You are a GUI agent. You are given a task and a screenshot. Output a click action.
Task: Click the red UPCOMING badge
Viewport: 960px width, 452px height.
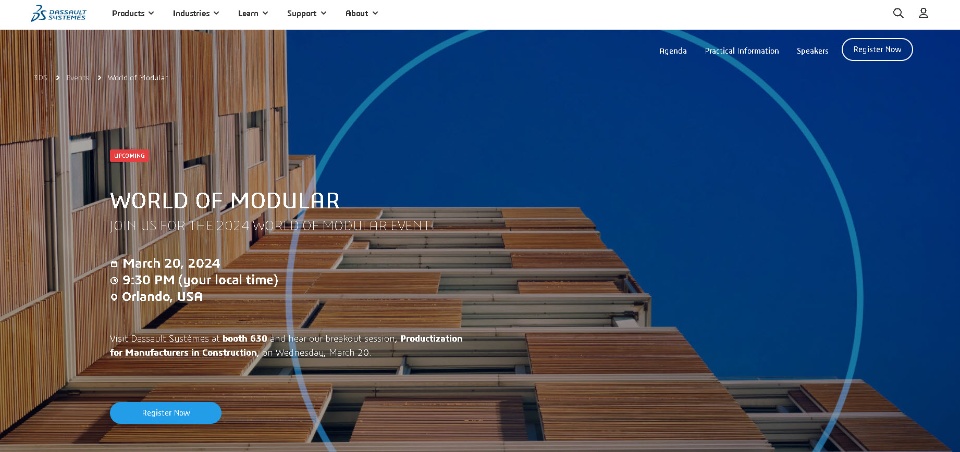tap(129, 156)
